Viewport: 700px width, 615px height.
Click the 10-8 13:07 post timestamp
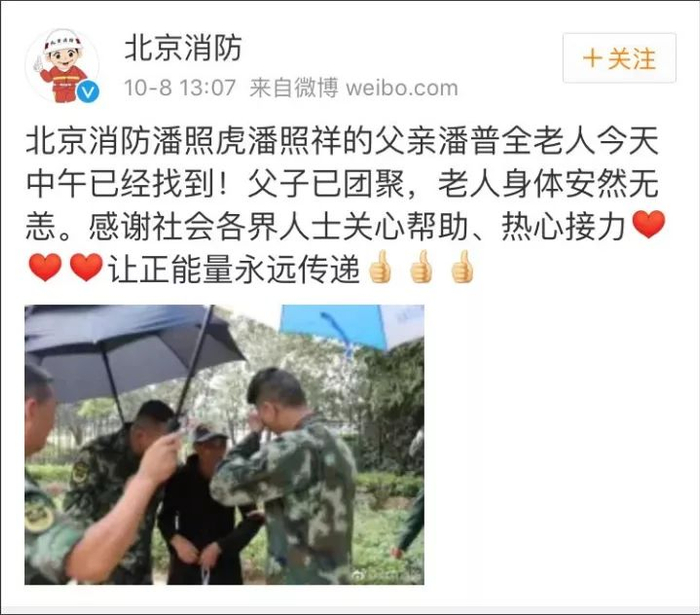click(179, 87)
